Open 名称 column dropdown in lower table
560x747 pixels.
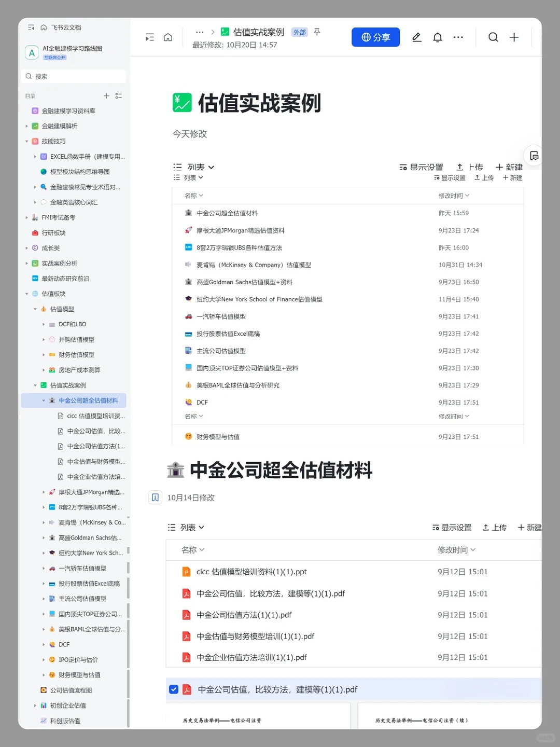pyautogui.click(x=193, y=550)
